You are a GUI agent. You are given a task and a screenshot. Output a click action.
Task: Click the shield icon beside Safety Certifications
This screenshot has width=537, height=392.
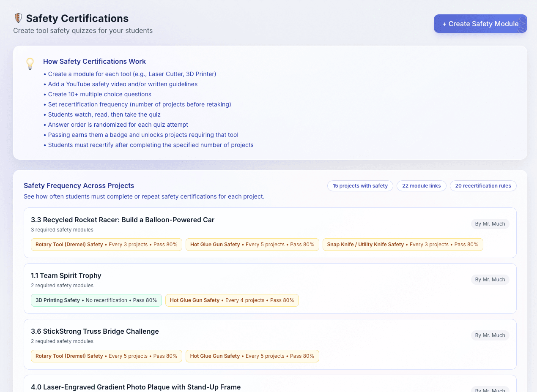[18, 18]
